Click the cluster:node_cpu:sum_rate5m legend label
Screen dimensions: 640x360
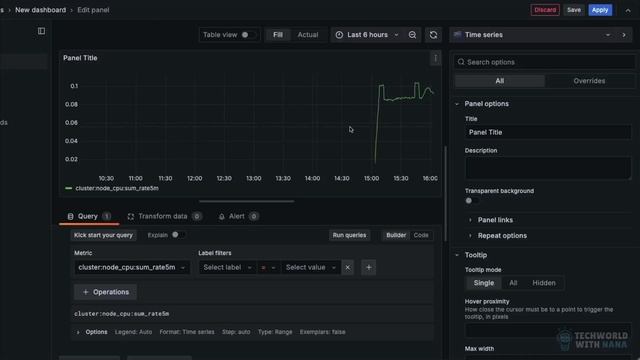(117, 188)
